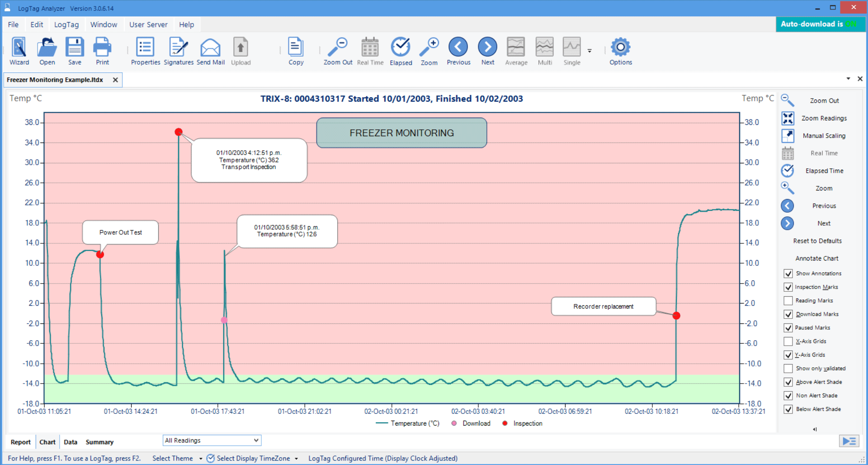This screenshot has width=868, height=465.
Task: Click Reset to Defaults button
Action: tap(817, 241)
